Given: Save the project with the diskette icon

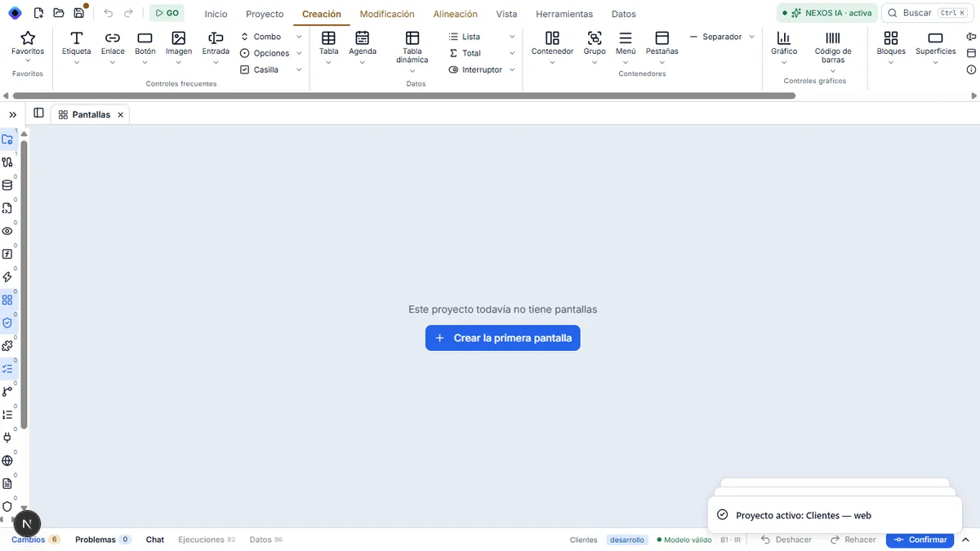Looking at the screenshot, I should pos(78,13).
